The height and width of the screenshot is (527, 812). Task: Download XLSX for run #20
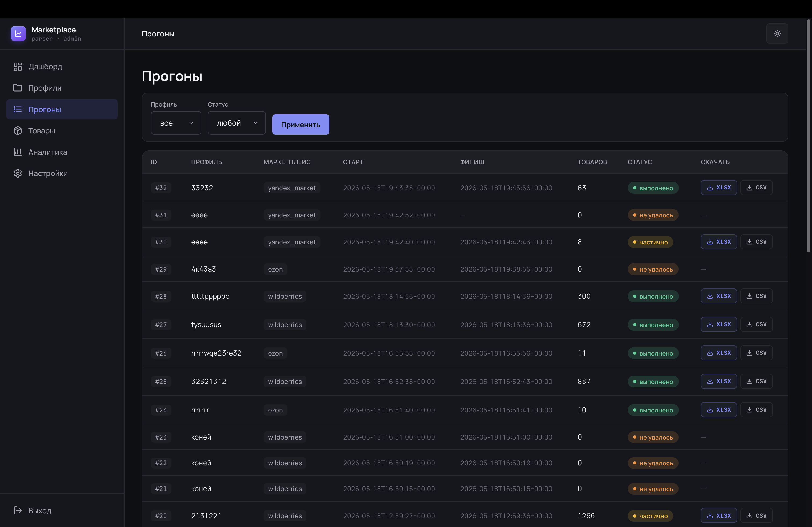(x=719, y=515)
